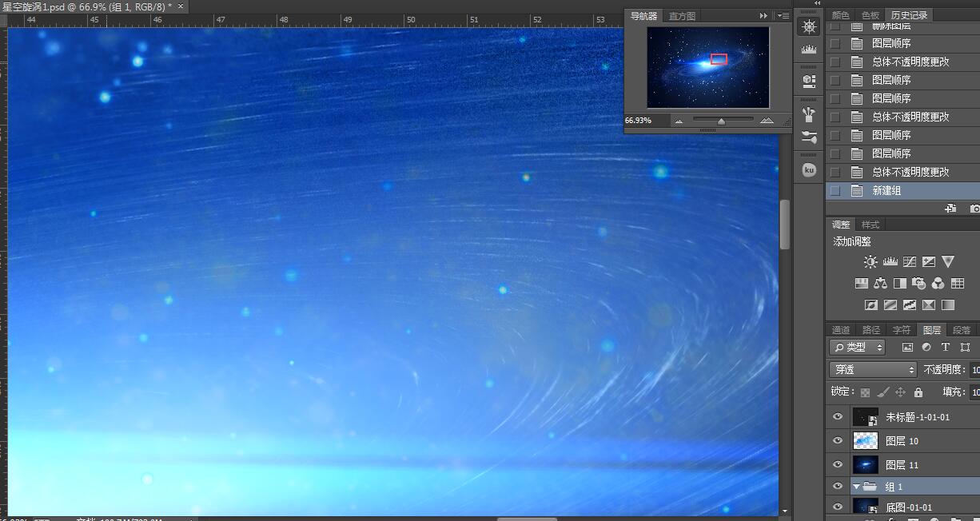Toggle lock transparent pixels
This screenshot has width=980, height=521.
pyautogui.click(x=865, y=392)
